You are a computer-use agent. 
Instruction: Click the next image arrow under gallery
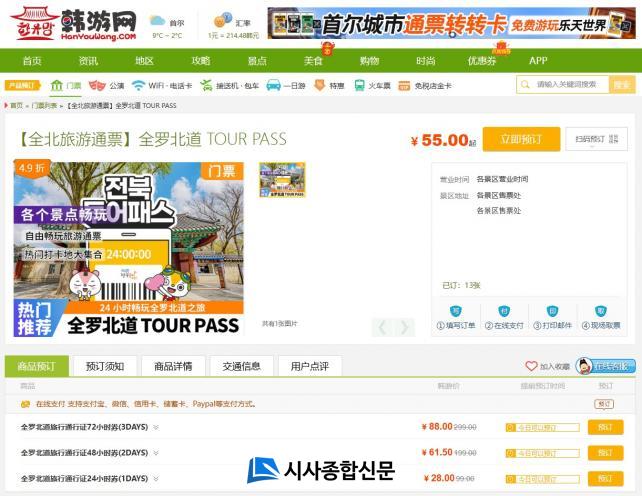click(404, 327)
